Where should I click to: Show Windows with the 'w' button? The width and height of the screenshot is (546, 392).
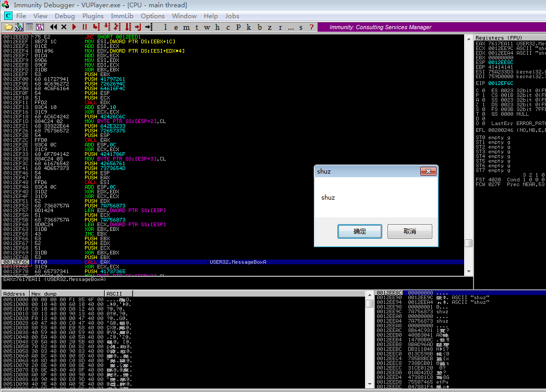click(207, 27)
